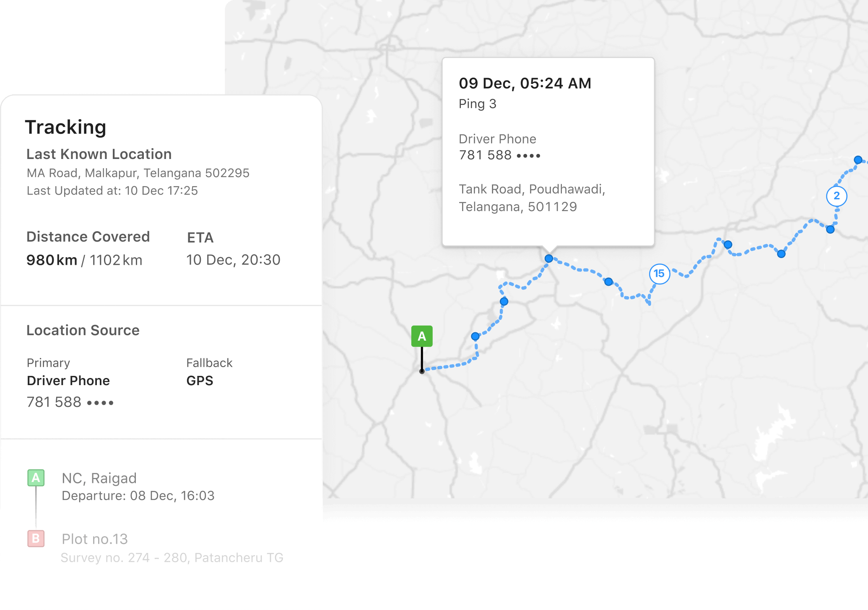Click the cluster marker labeled 2
Screen dimensions: 868x610
point(837,196)
